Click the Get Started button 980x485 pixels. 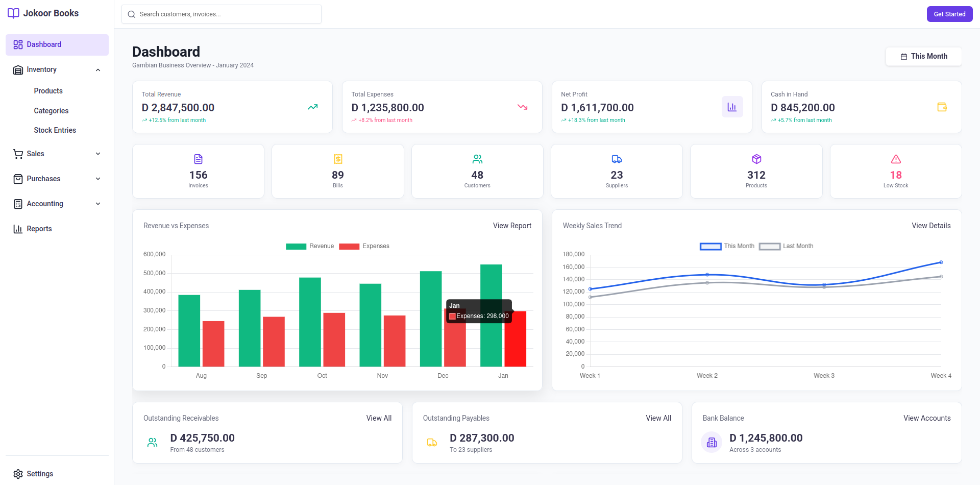(x=949, y=14)
